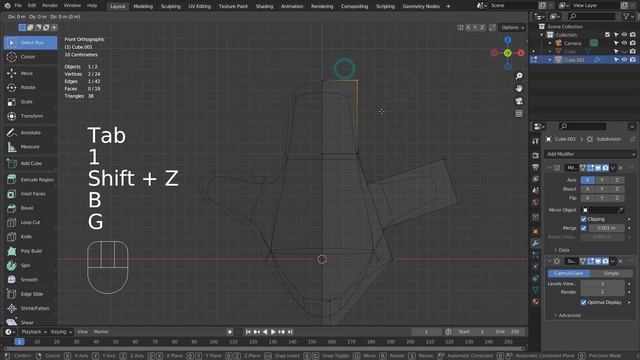This screenshot has width=640, height=360.
Task: Select the Shrink/Fatten tool
Action: click(30, 308)
